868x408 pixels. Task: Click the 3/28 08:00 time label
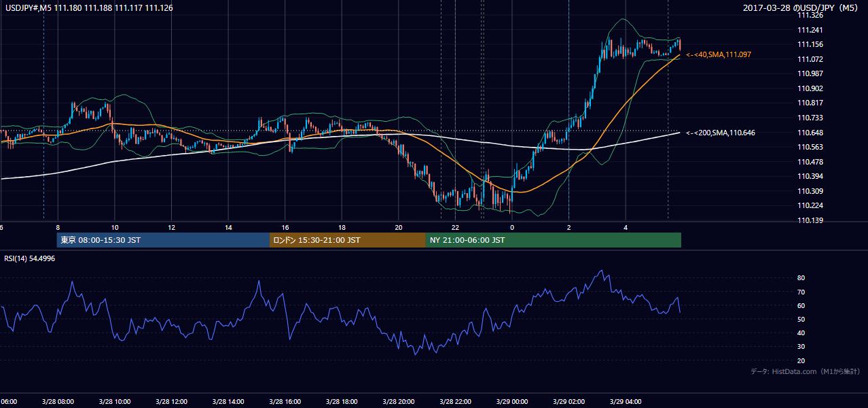point(58,401)
